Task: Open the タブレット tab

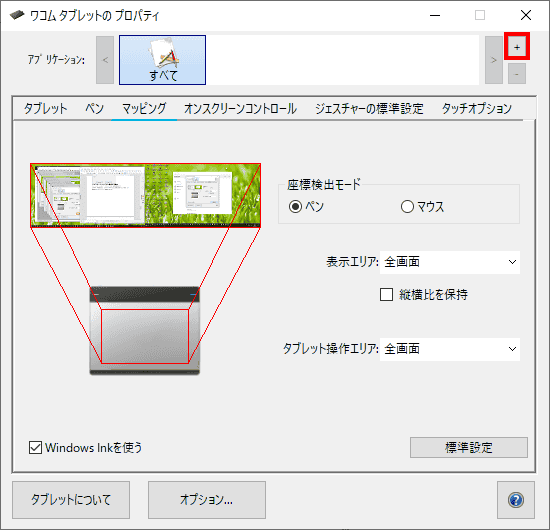Action: pos(45,109)
